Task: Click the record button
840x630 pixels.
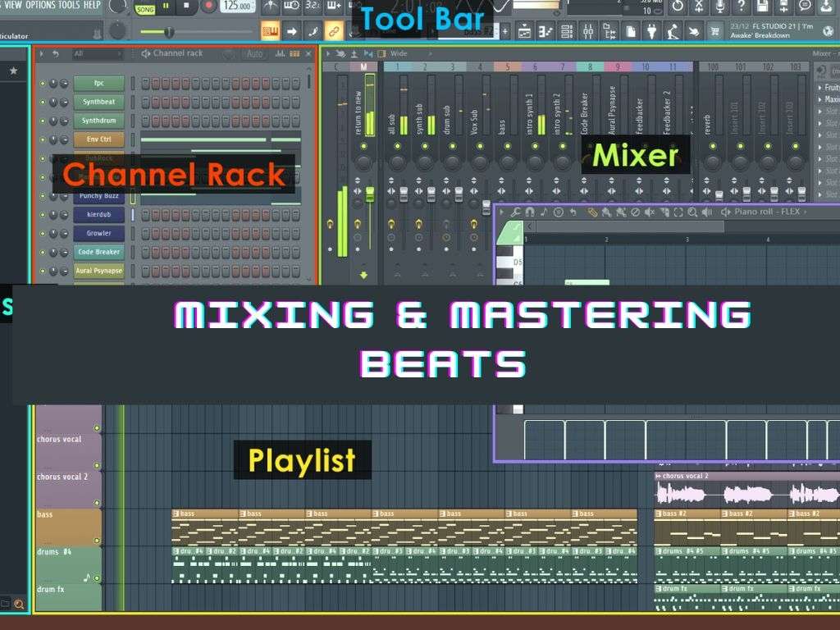Action: pos(208,6)
